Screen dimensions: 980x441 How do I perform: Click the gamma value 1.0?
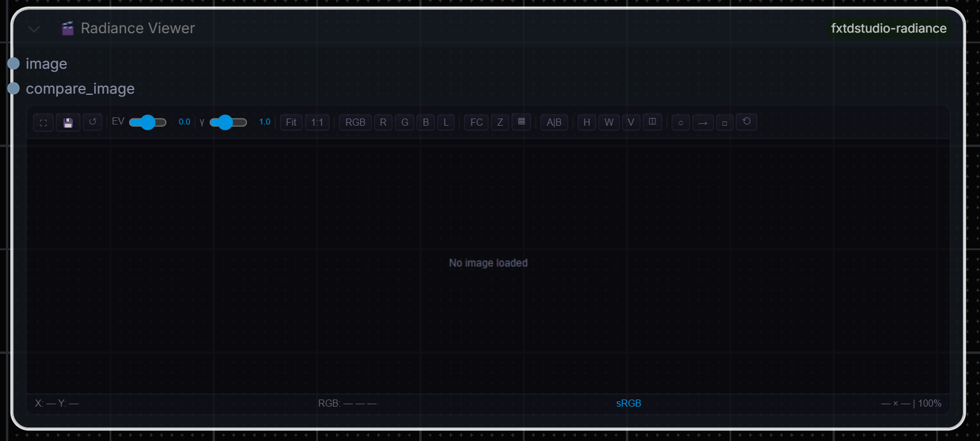point(265,122)
